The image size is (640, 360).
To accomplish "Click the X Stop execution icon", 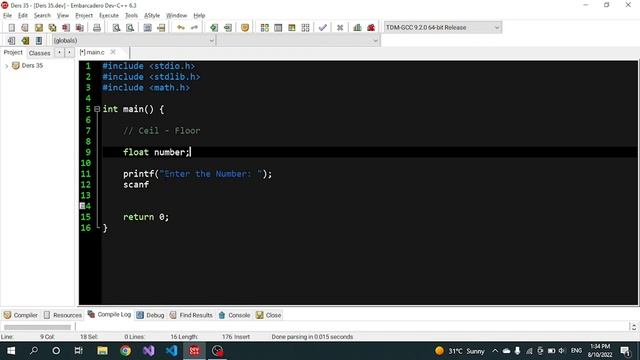I will click(x=340, y=28).
